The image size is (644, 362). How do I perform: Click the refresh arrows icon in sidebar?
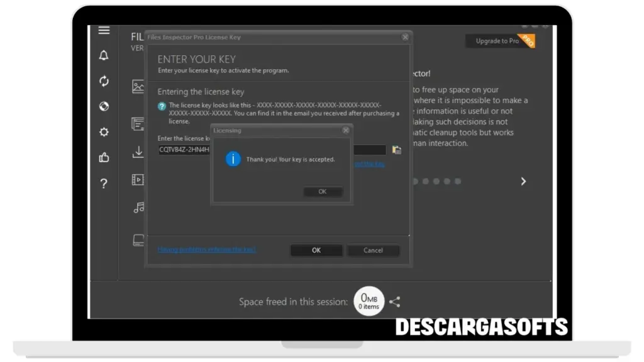coord(104,81)
